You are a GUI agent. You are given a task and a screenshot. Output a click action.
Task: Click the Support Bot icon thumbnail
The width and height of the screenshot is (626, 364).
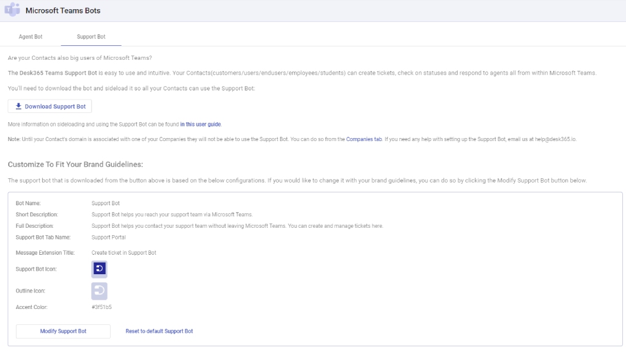pos(100,269)
